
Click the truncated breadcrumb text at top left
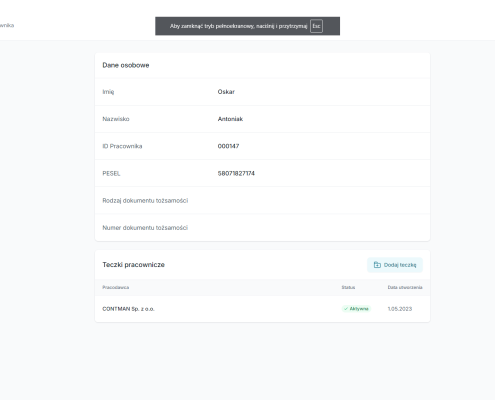click(7, 25)
